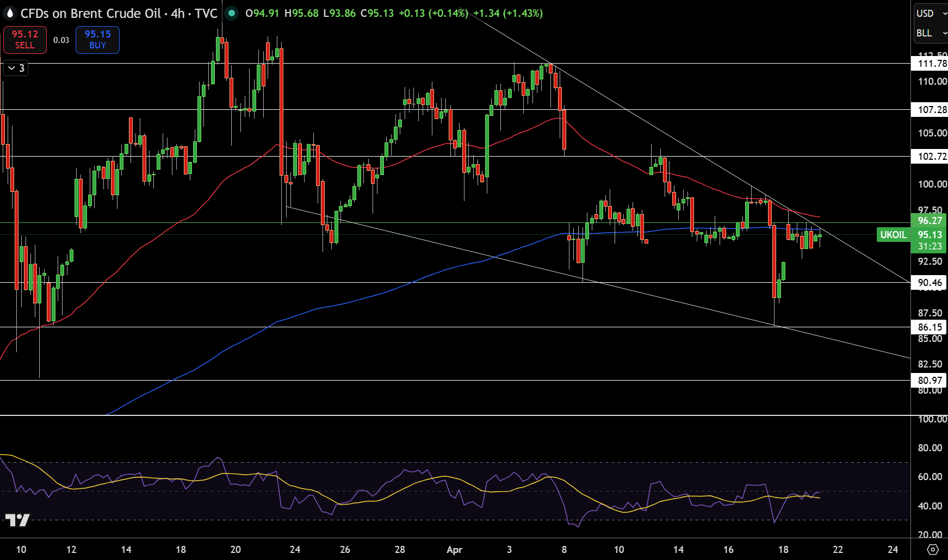Select the 102.72 horizontal line price label

930,157
